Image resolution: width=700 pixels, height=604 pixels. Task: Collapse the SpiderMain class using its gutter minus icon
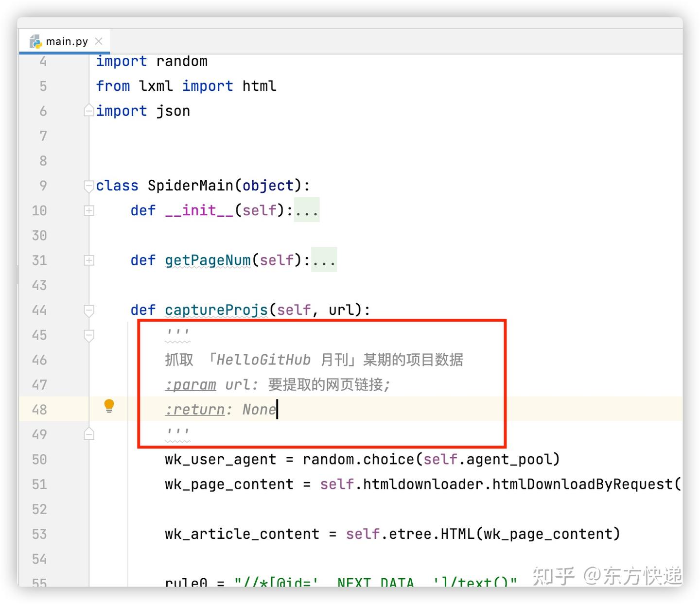(89, 186)
